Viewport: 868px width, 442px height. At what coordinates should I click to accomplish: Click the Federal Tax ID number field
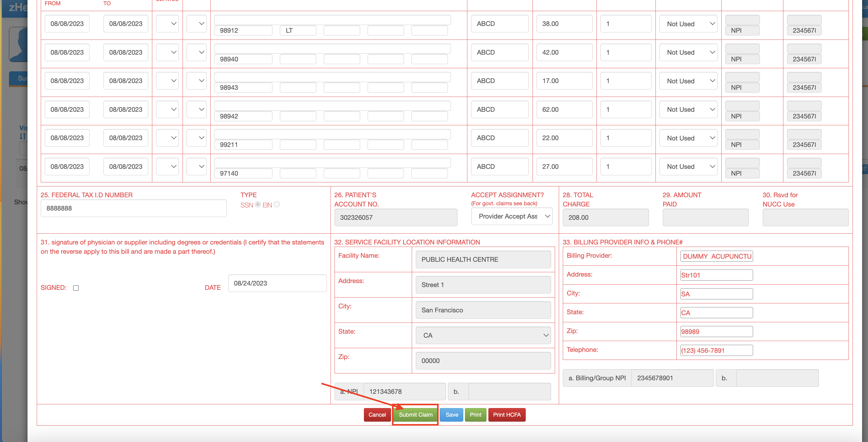pyautogui.click(x=133, y=208)
